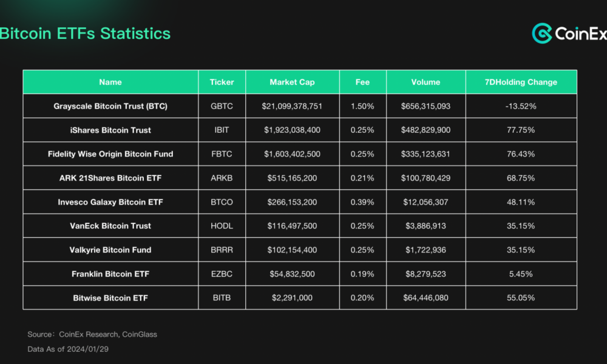The image size is (607, 364).
Task: Click the 7DHolding Change column header
Action: pyautogui.click(x=521, y=82)
